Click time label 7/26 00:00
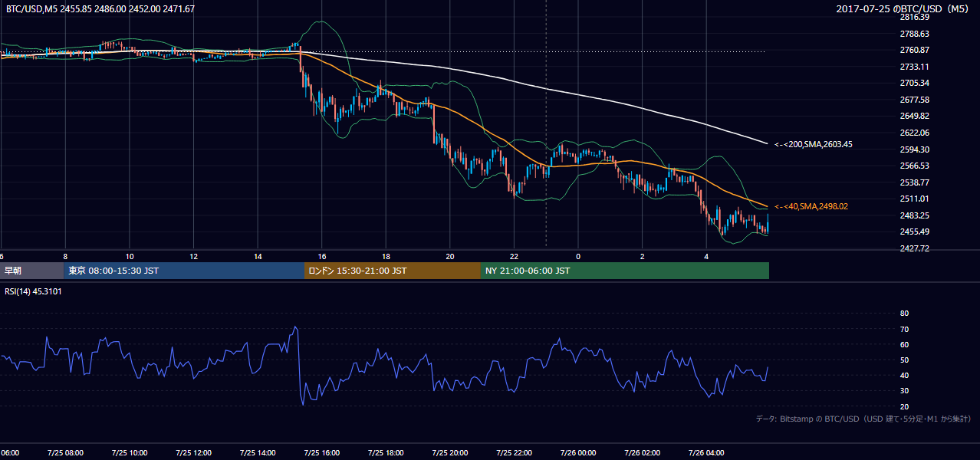The height and width of the screenshot is (460, 980). [577, 452]
